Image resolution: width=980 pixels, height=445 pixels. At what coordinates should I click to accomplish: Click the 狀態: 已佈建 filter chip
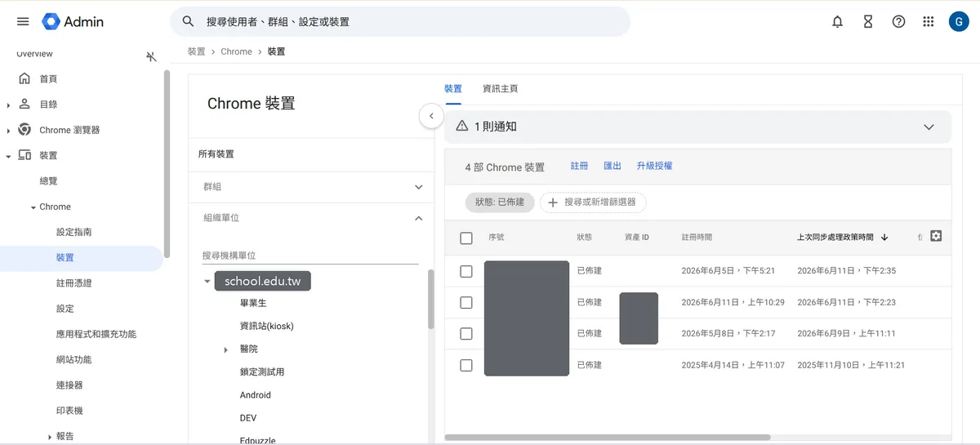(x=500, y=202)
